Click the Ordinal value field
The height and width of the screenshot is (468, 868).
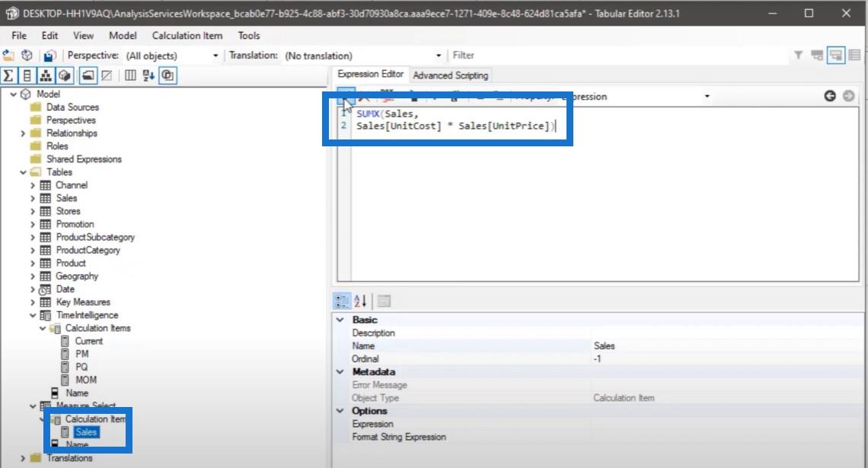point(727,359)
